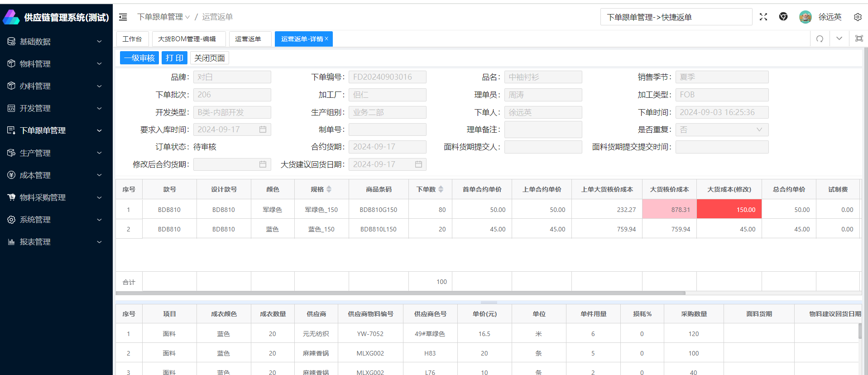Click the red 150.00 highlighted cell
This screenshot has height=375, width=868.
pyautogui.click(x=729, y=209)
